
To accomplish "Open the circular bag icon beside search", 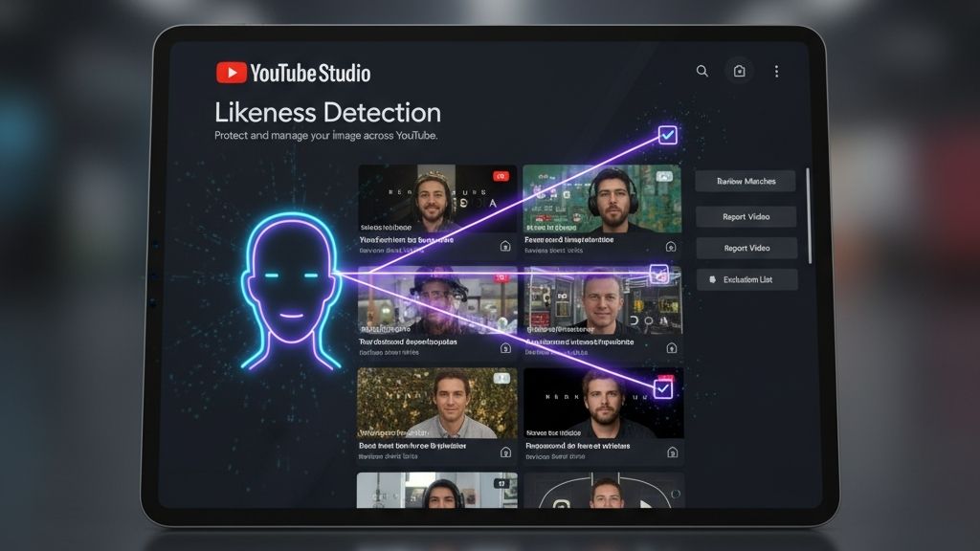I will click(739, 71).
